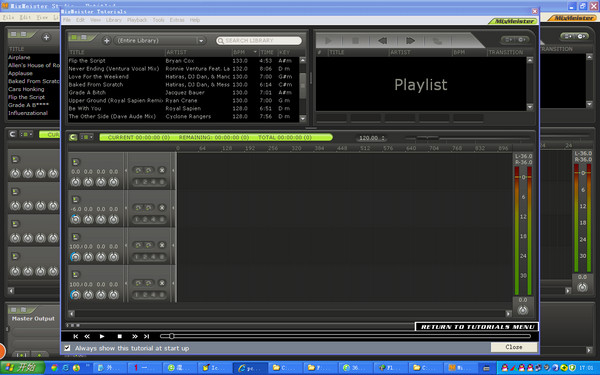Click the playlist Play button
600x375 pixels.
(x=328, y=40)
